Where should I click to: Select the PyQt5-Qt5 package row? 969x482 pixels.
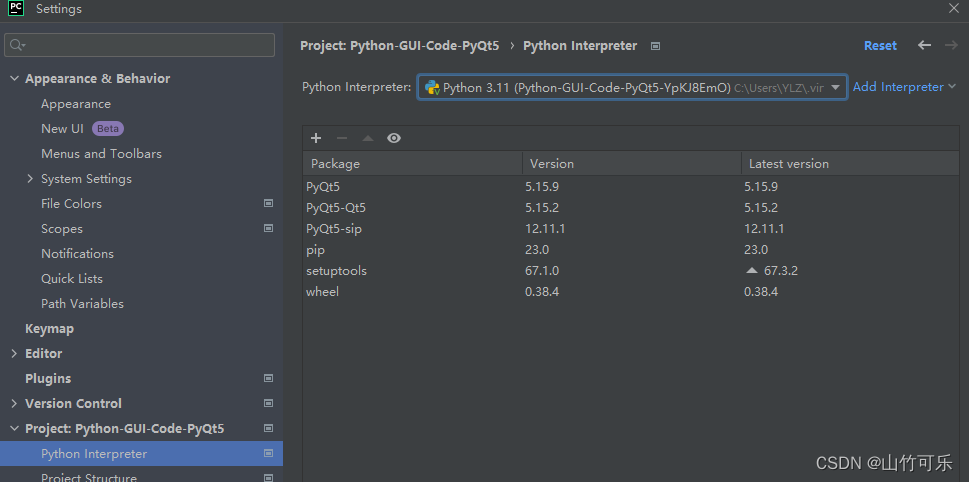click(x=631, y=208)
